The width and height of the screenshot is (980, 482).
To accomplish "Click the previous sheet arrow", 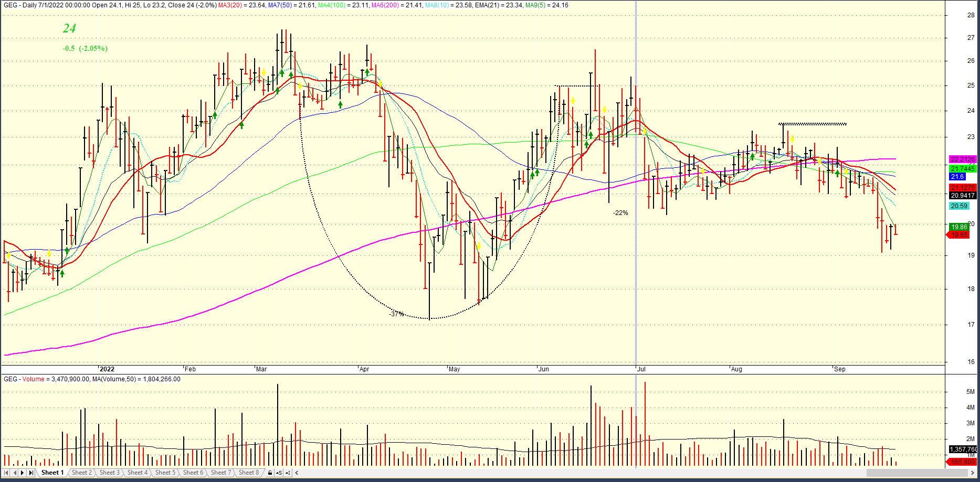I will click(x=15, y=473).
